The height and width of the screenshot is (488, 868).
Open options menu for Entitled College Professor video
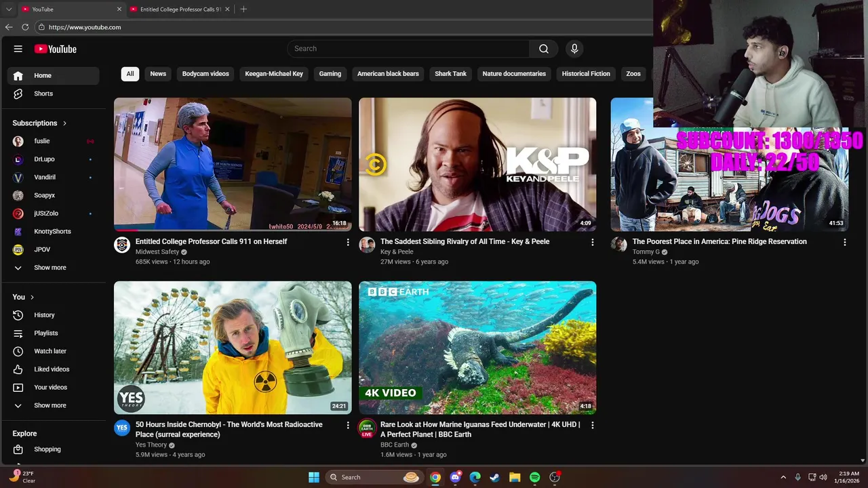pyautogui.click(x=348, y=242)
